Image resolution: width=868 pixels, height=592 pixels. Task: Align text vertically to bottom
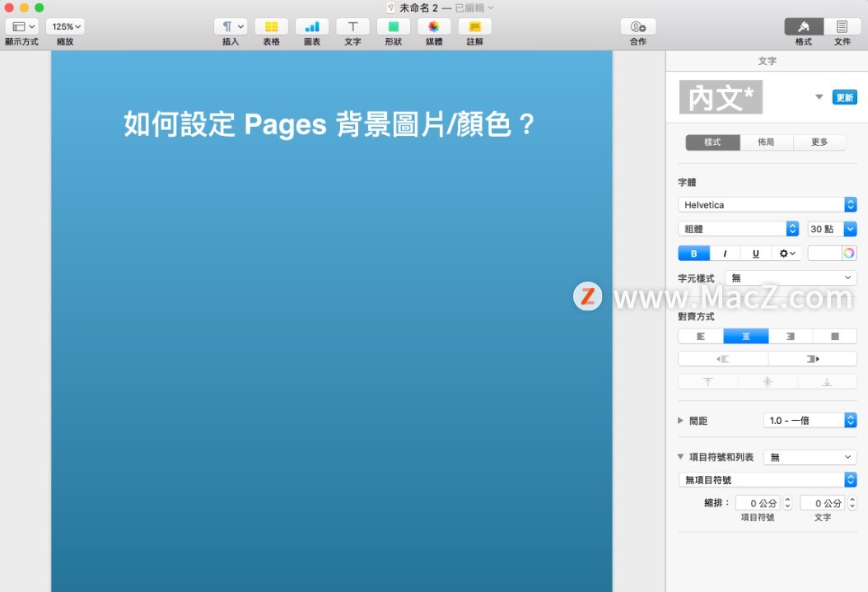tap(827, 382)
